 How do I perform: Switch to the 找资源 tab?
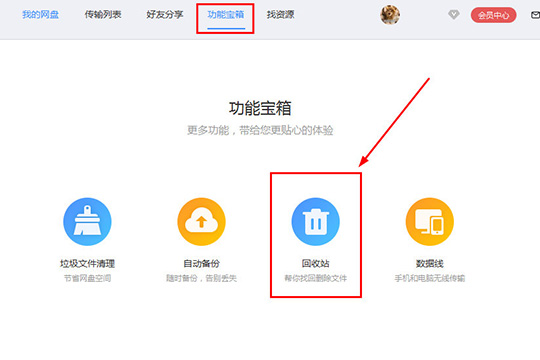(x=280, y=14)
